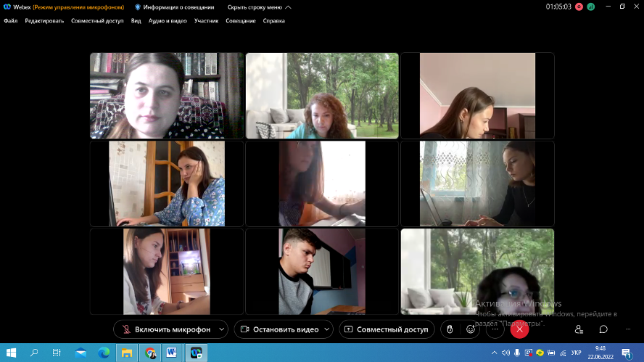Open the Совместный доступ menu

coord(97,20)
